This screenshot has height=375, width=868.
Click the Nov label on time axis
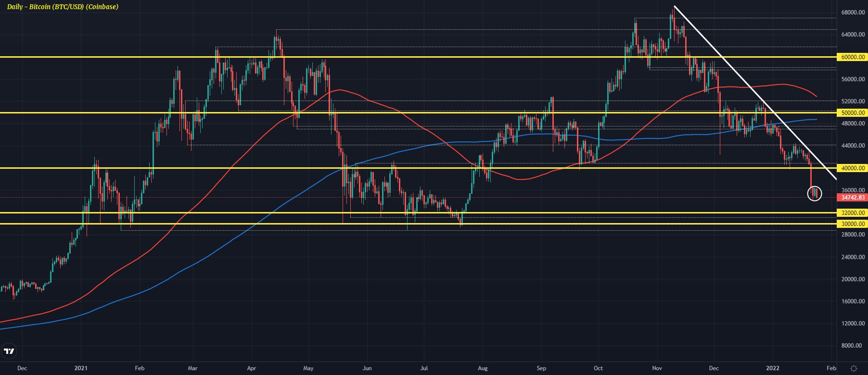click(x=657, y=368)
